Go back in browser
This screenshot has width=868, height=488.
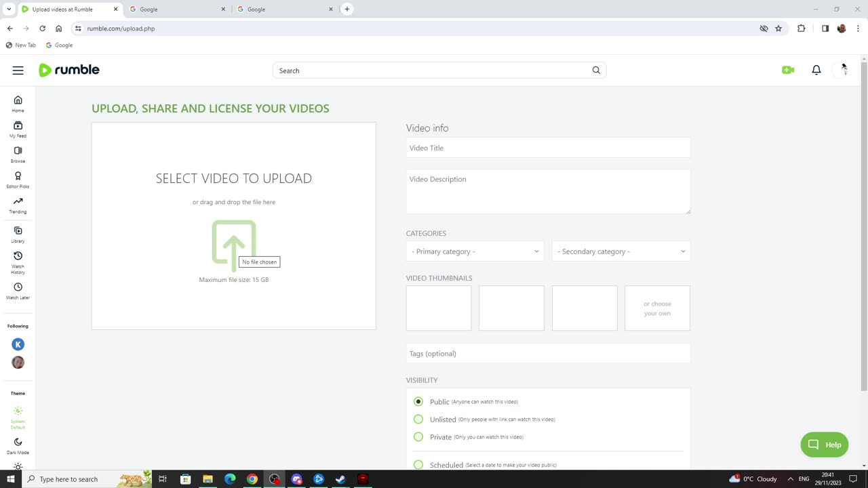point(9,28)
